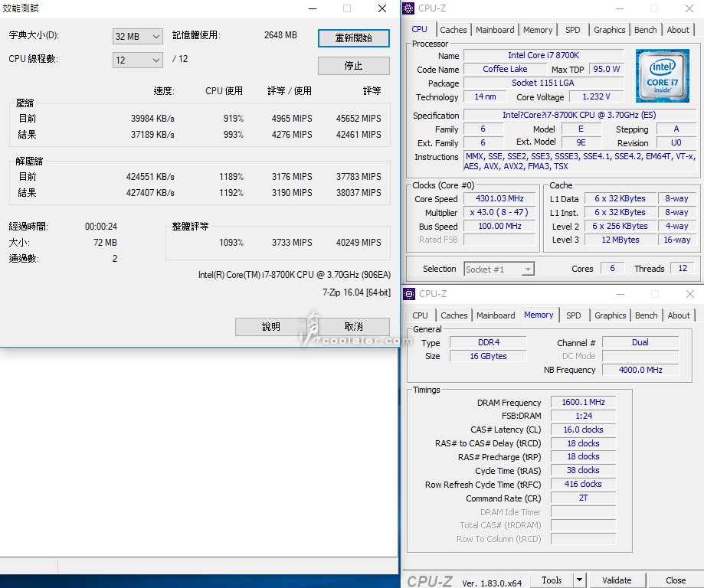Click the FSB:DRAM ratio value 1:24
Screen dimensions: 704x588
click(x=583, y=416)
